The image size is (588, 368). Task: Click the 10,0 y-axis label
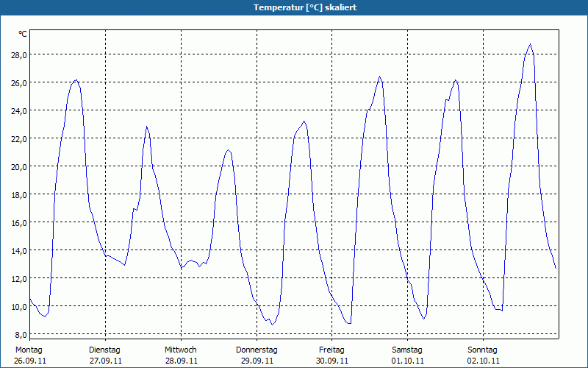[x=19, y=307]
